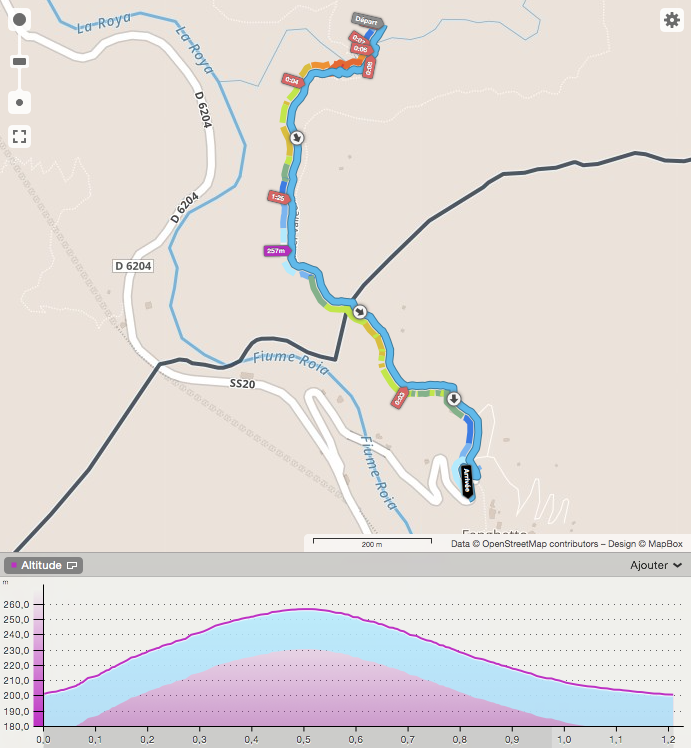The height and width of the screenshot is (748, 691).
Task: Open the MapBox design credit link
Action: click(x=664, y=544)
